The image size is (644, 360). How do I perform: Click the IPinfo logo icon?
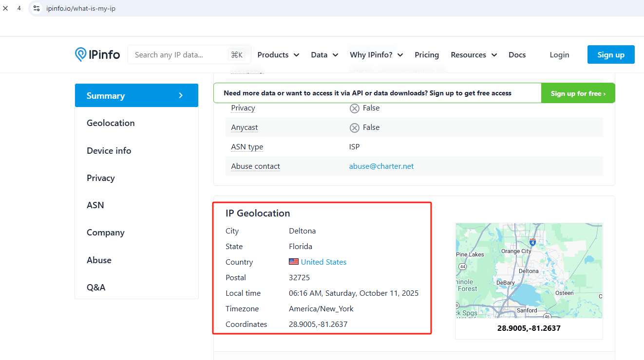point(81,54)
